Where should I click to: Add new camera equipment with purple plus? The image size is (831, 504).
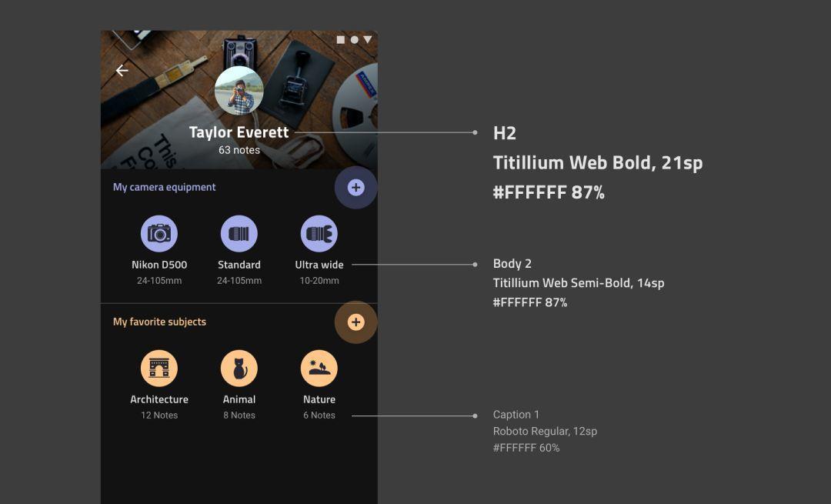coord(355,187)
